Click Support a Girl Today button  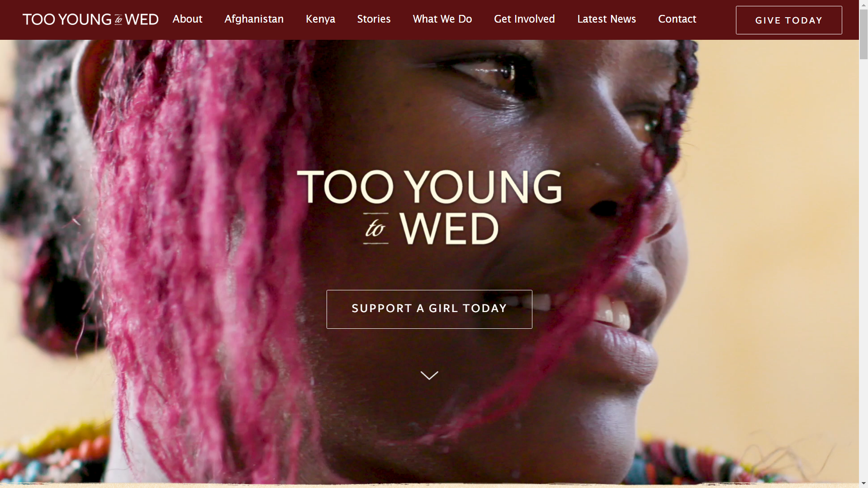(429, 309)
